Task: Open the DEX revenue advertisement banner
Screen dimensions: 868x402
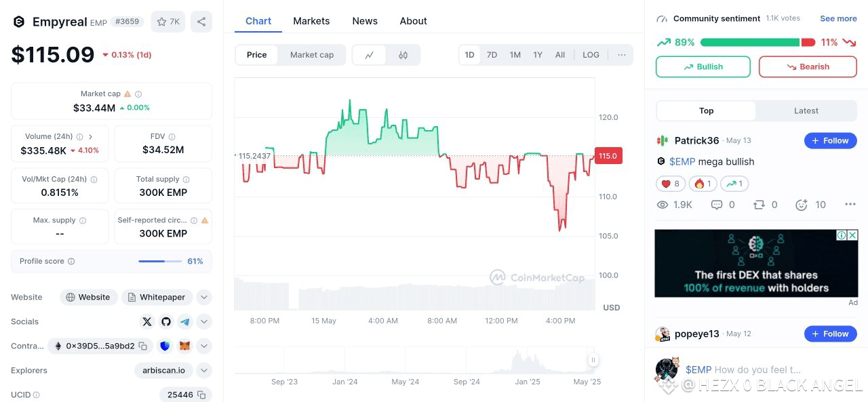Action: pyautogui.click(x=756, y=263)
